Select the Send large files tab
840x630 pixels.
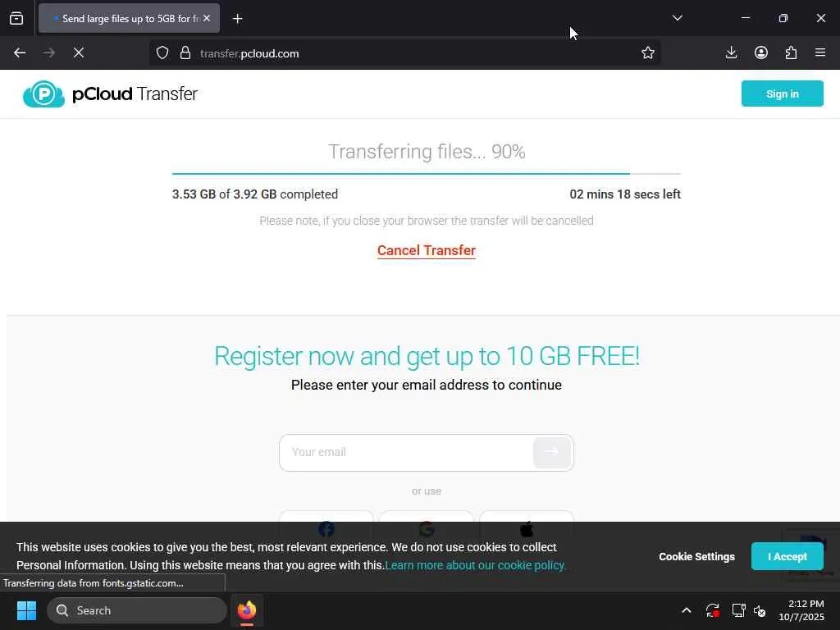click(x=129, y=18)
